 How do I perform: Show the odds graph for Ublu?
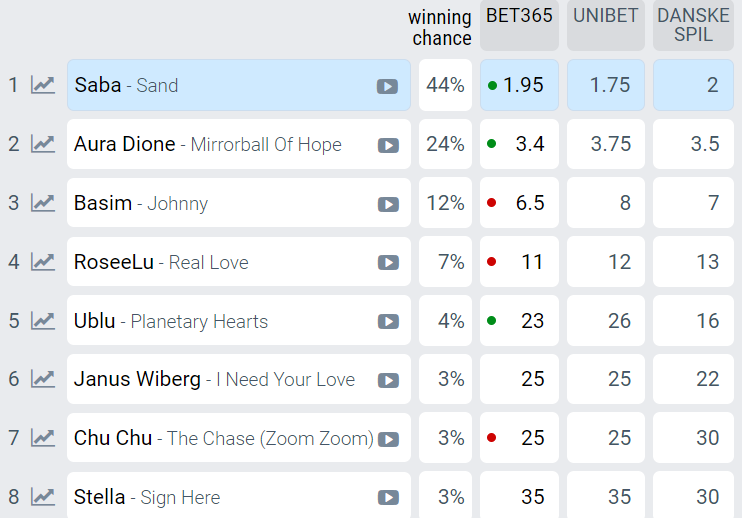(x=43, y=321)
